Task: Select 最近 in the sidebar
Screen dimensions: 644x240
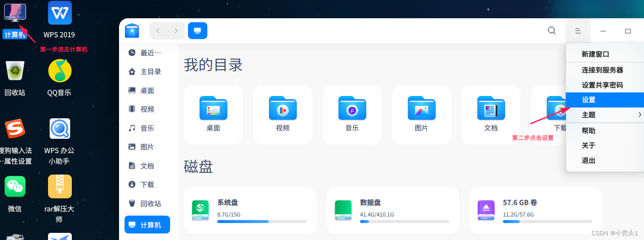Action: [147, 53]
